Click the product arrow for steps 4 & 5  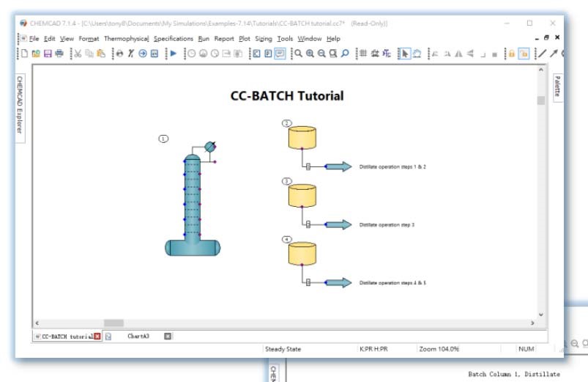pyautogui.click(x=338, y=282)
